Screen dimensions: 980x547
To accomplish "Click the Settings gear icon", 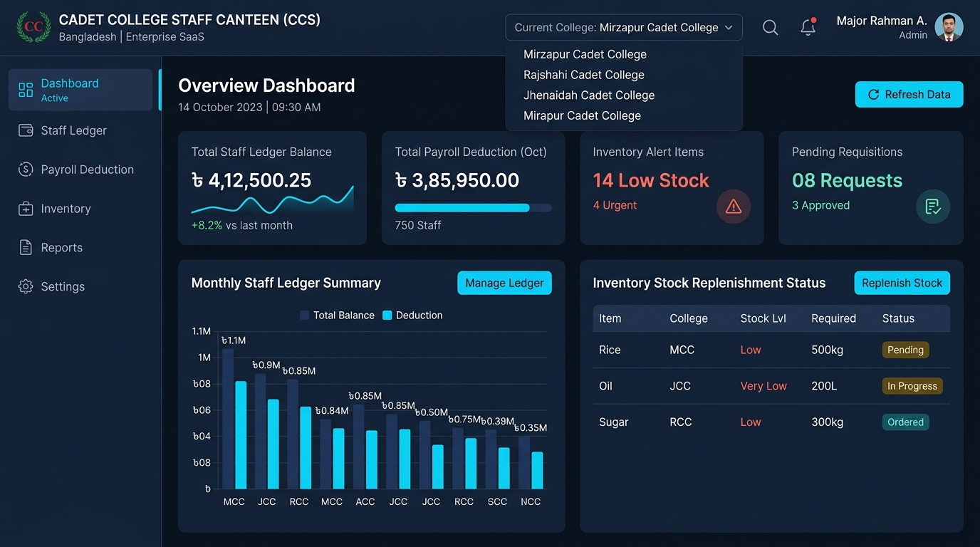I will (26, 286).
